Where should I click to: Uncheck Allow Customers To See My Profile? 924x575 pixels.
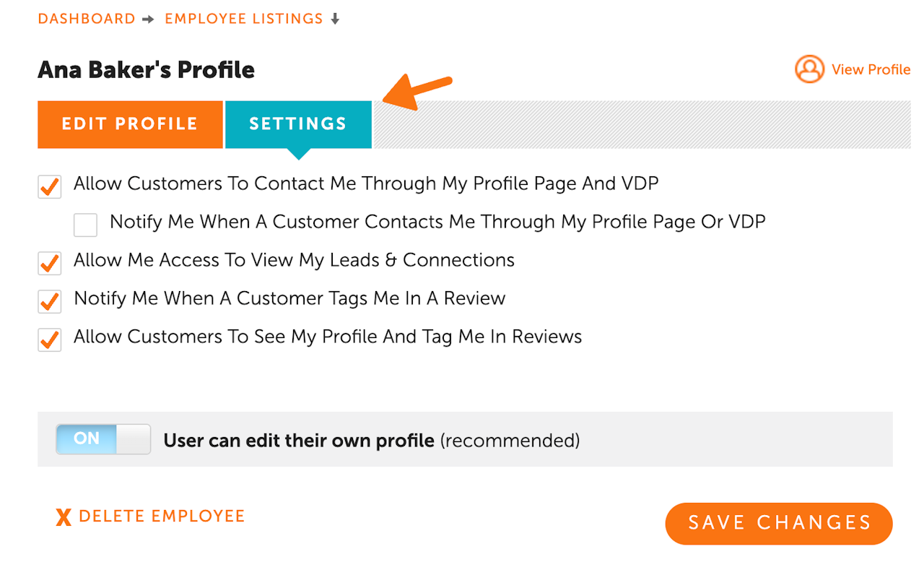[49, 340]
